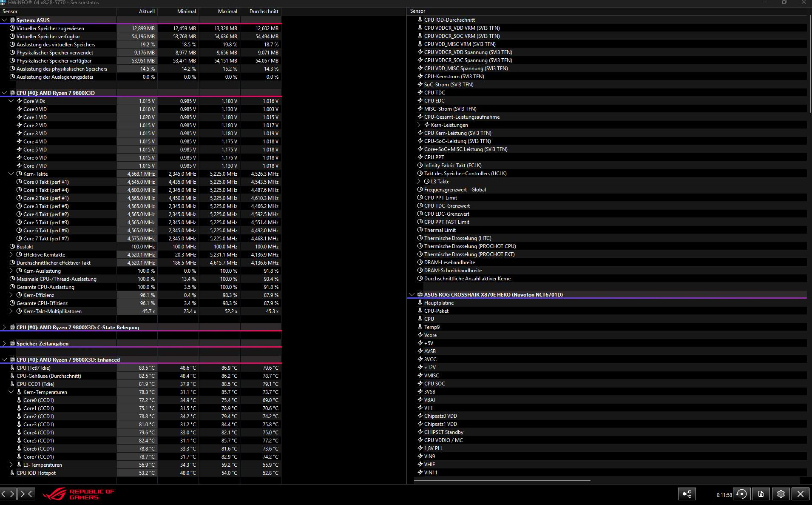Select CPU-Gesamt-Leistungsaufnahme in the right panel
This screenshot has height=505, width=812.
point(607,117)
